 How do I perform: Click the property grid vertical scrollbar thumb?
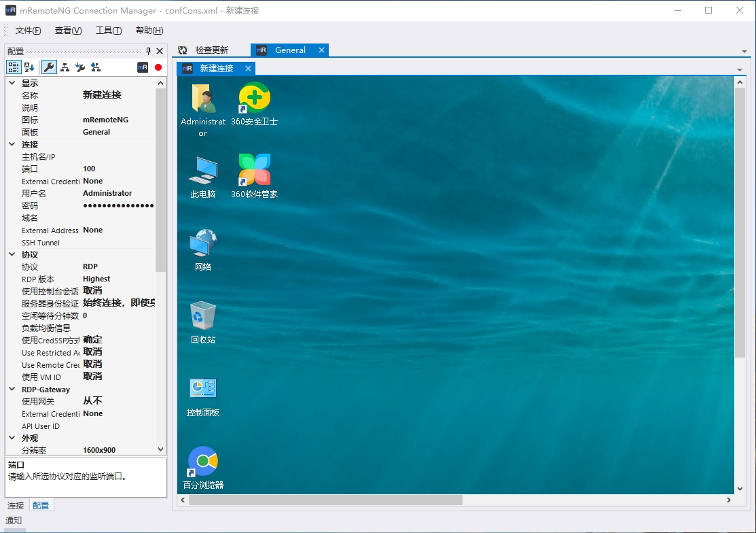pyautogui.click(x=160, y=179)
